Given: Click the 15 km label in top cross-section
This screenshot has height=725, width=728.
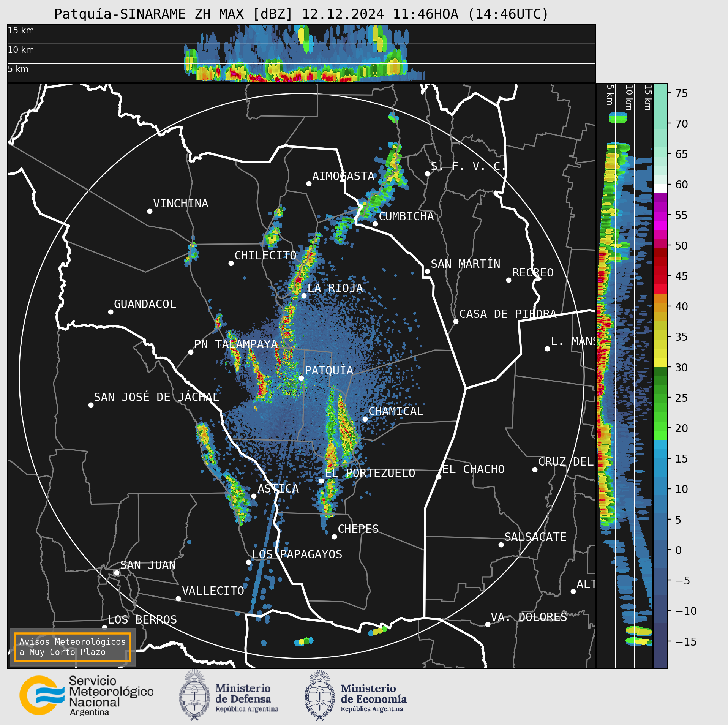Looking at the screenshot, I should pyautogui.click(x=21, y=30).
